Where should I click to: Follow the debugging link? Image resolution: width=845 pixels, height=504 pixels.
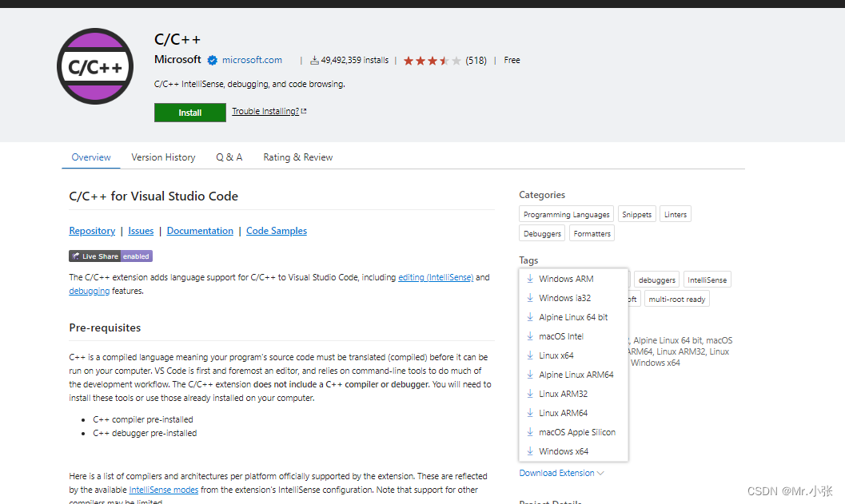point(89,291)
